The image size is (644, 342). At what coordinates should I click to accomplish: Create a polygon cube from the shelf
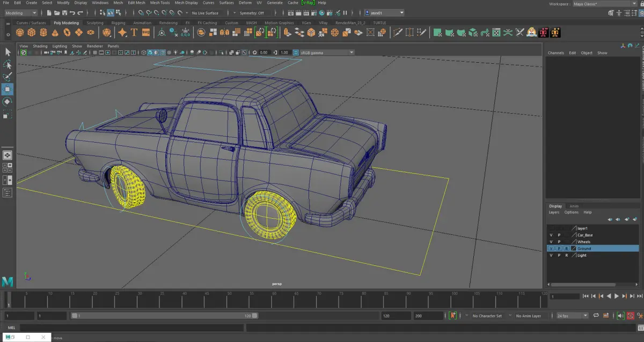(x=32, y=33)
